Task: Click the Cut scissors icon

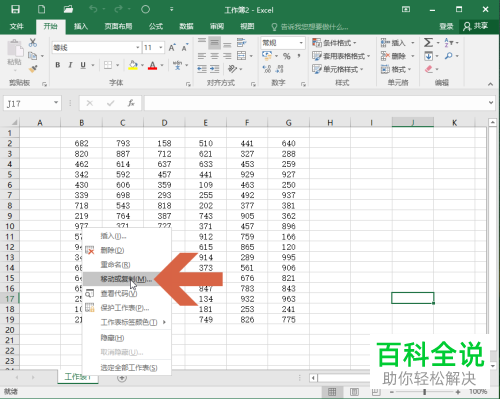Action: pyautogui.click(x=33, y=43)
